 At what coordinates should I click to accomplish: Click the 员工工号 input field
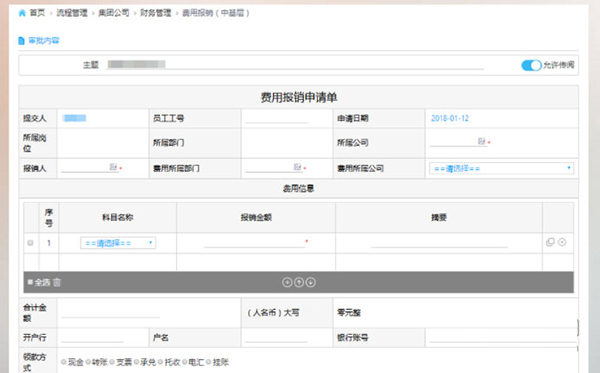[276, 119]
